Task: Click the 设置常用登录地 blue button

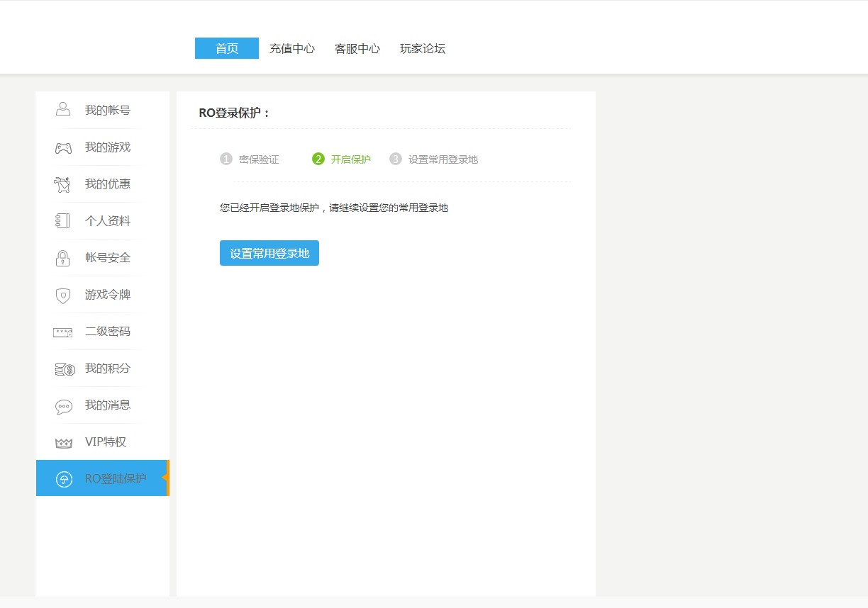Action: [x=269, y=253]
